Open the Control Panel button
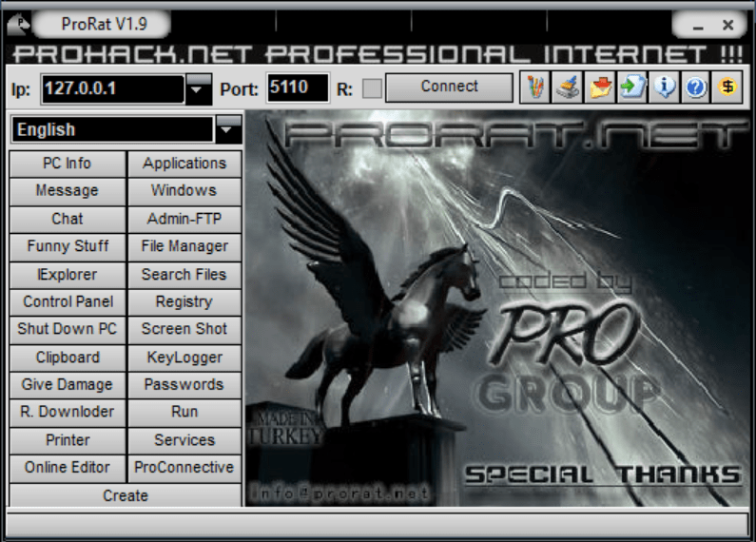 tap(68, 301)
